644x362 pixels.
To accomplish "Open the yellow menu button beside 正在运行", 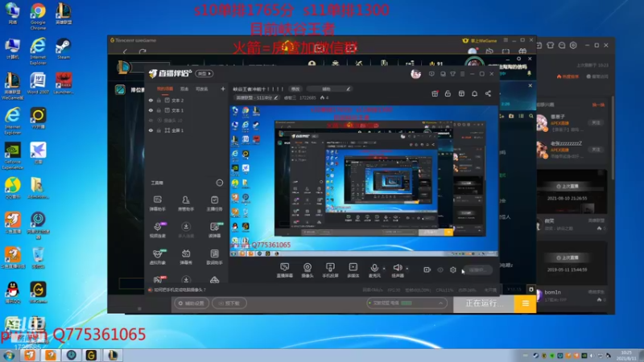I will 525,303.
